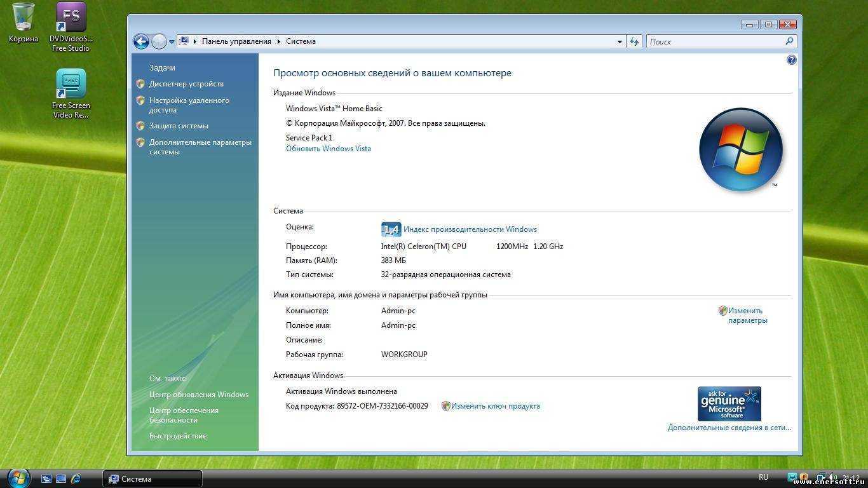Click the volume speaker tray icon
This screenshot has width=868, height=488.
[x=832, y=477]
